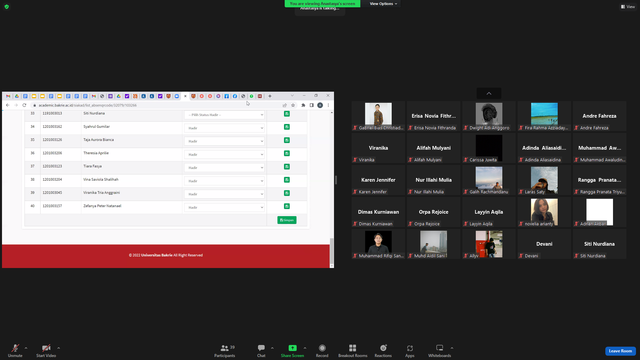
Task: Select Orpa Rejoice's video tile
Action: click(433, 212)
